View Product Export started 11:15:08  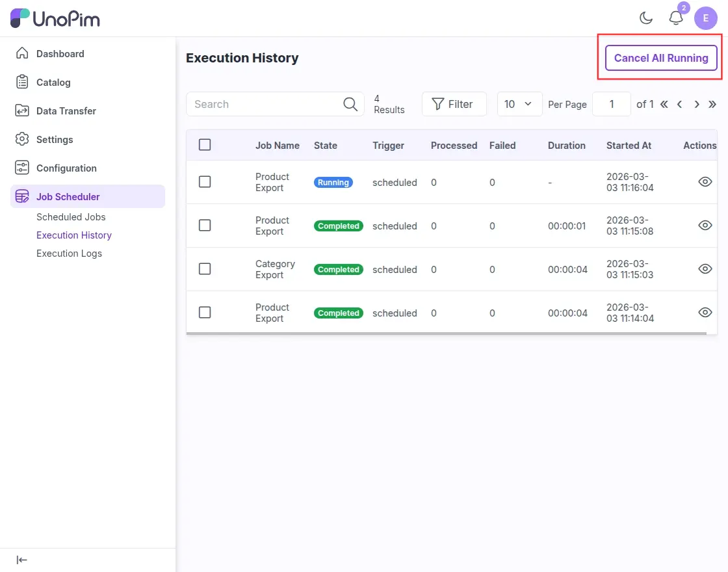click(705, 225)
